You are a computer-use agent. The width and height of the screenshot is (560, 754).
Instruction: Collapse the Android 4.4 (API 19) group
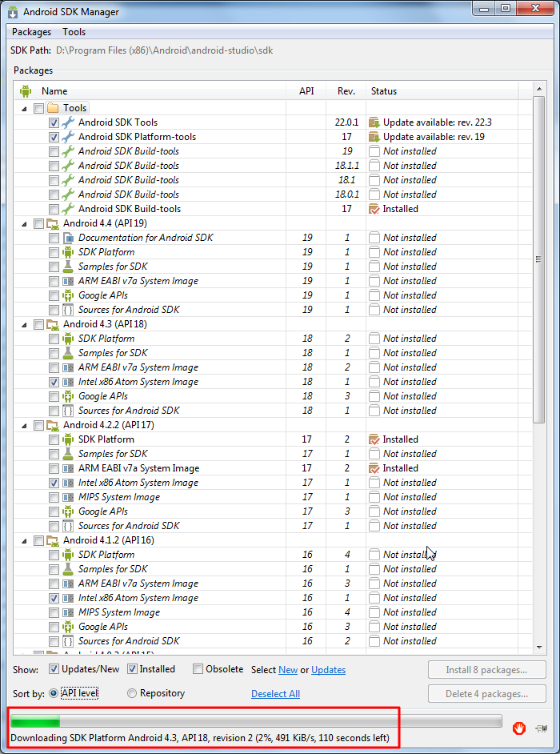tap(25, 223)
